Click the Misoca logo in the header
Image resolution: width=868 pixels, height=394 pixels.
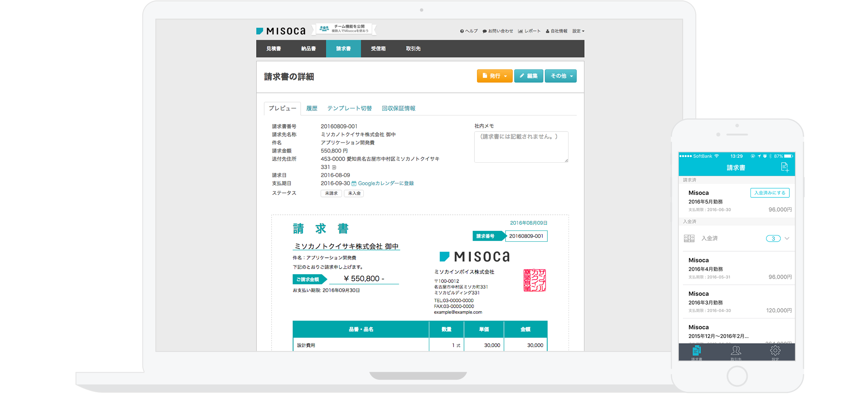281,31
